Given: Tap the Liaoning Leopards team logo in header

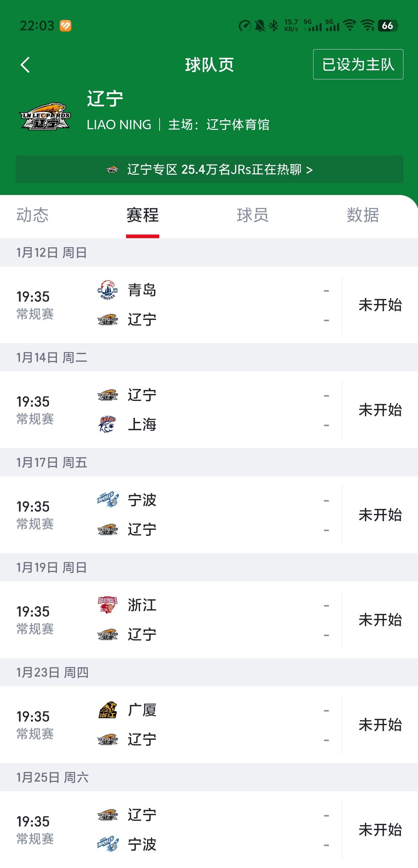Looking at the screenshot, I should (x=45, y=117).
